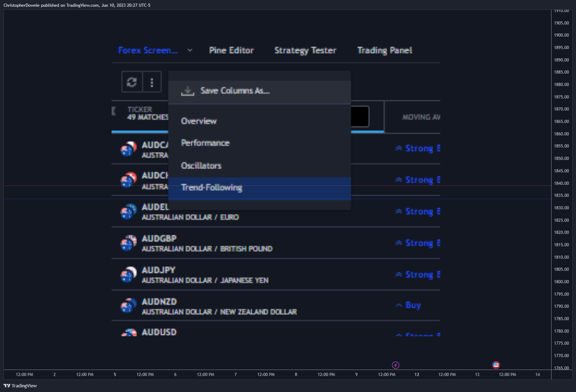Choose Save Columns As... menu entry
This screenshot has width=576, height=392.
[259, 91]
